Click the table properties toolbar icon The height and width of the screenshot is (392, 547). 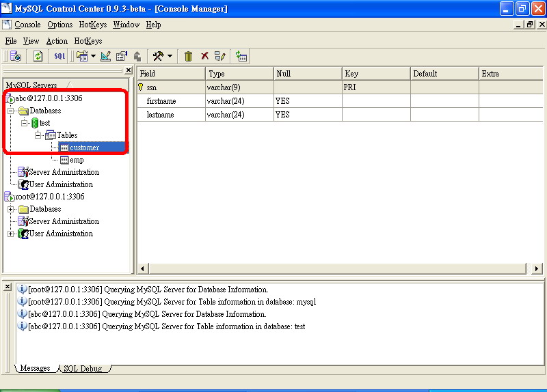[122, 56]
